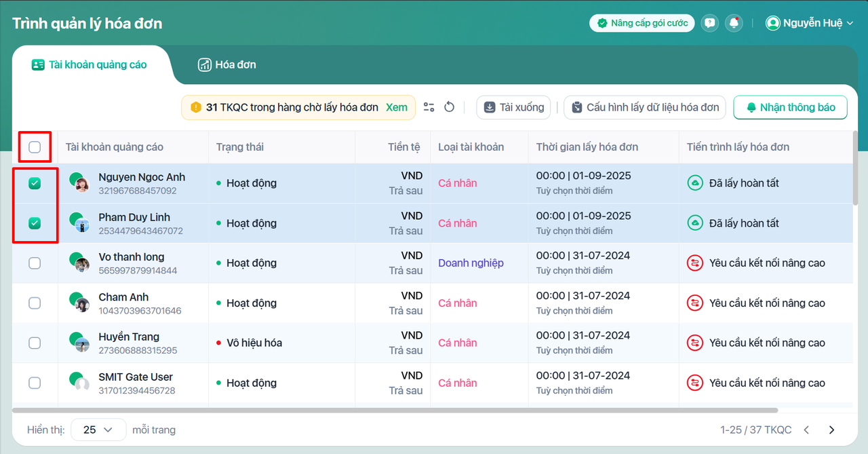
Task: Click Nguyen Ngoc Anh's completed cloud icon
Action: click(x=694, y=183)
